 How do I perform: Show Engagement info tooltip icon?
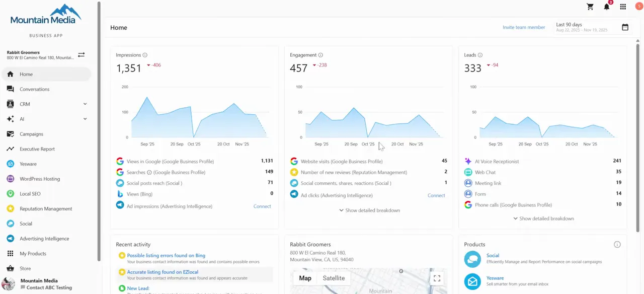pos(320,55)
